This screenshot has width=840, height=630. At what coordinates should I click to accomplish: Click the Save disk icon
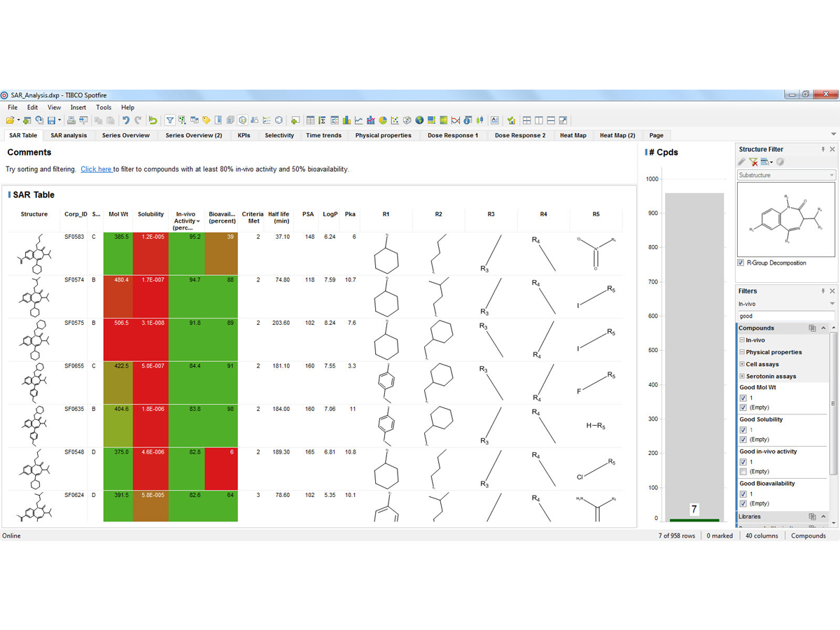click(51, 120)
